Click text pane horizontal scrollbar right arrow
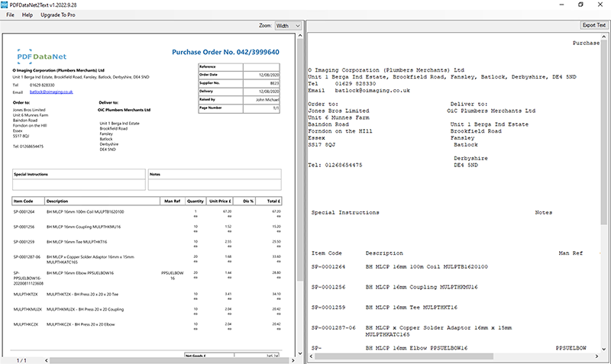The width and height of the screenshot is (611, 364). 596,356
